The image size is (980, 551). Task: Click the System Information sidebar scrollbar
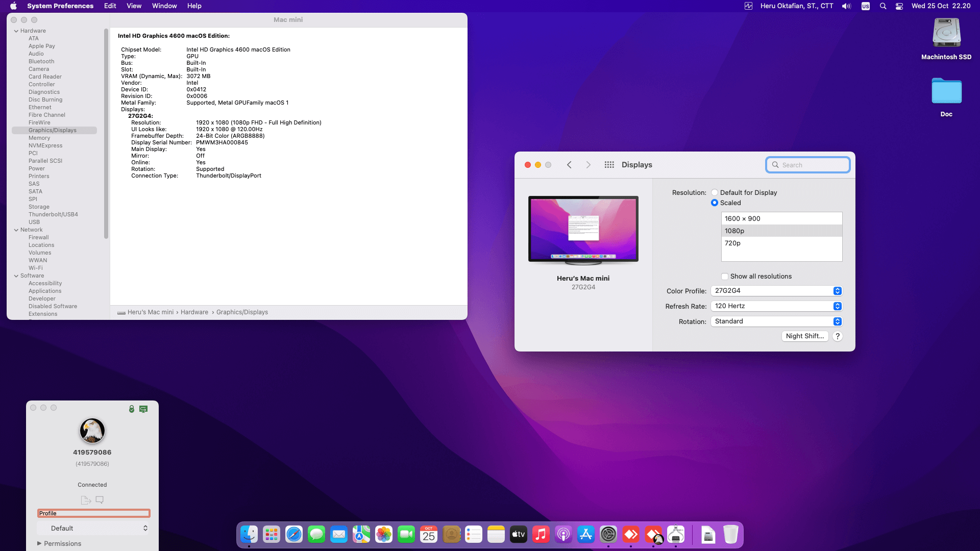click(x=106, y=134)
